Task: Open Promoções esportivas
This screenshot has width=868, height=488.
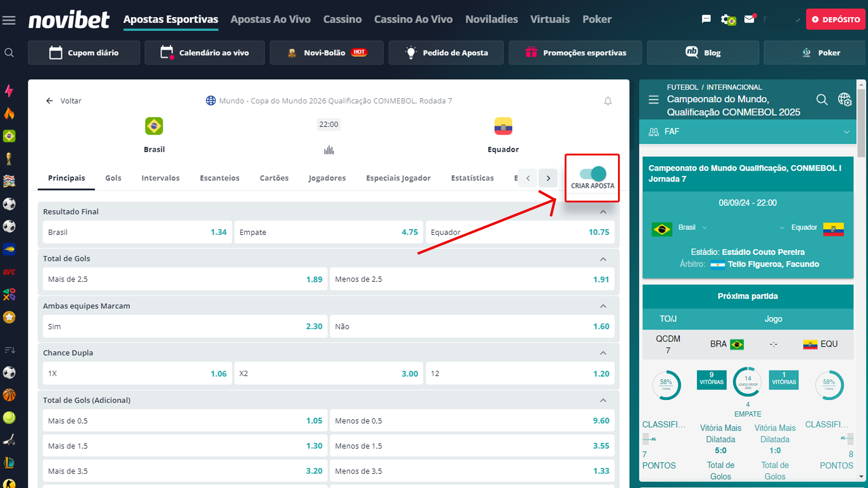Action: [x=575, y=53]
